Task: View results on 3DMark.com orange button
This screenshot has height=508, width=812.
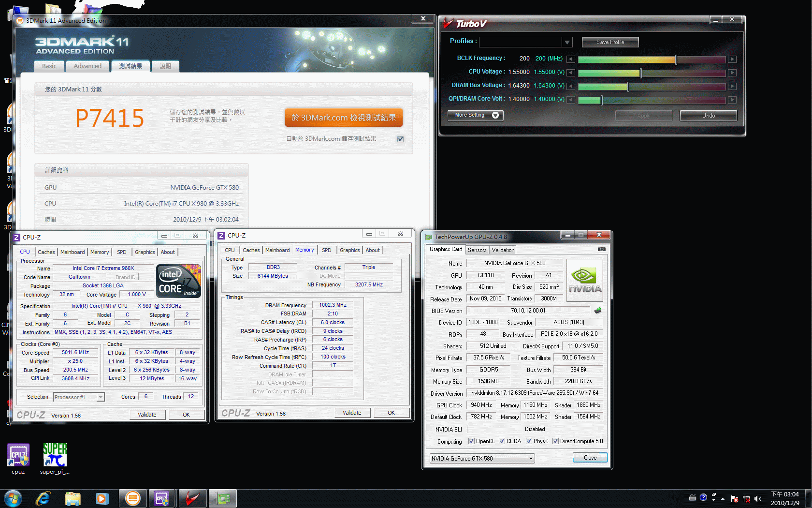Action: (344, 118)
